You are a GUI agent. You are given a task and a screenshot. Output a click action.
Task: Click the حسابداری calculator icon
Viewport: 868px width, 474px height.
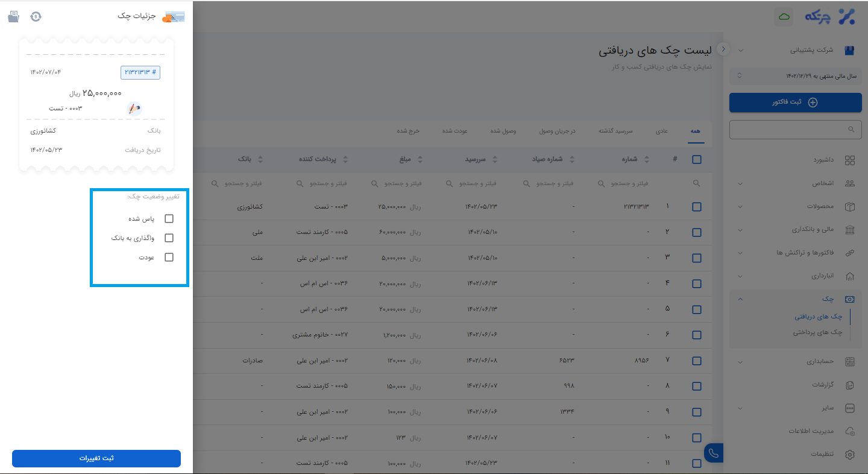(x=850, y=362)
